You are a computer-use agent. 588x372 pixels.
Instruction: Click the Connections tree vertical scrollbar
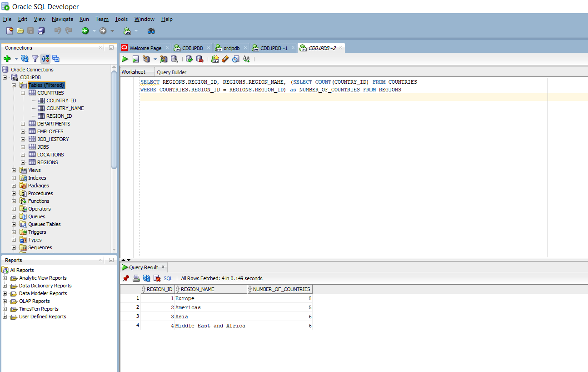[x=114, y=121]
